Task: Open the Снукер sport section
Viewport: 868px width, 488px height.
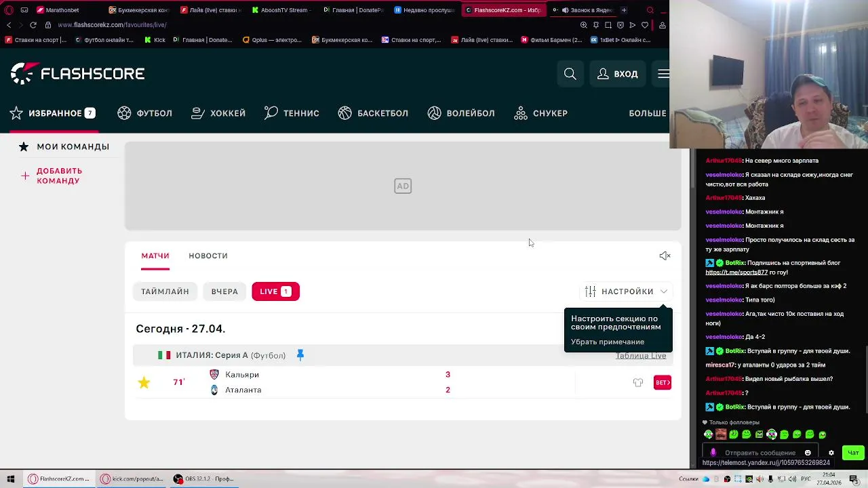Action: (540, 113)
